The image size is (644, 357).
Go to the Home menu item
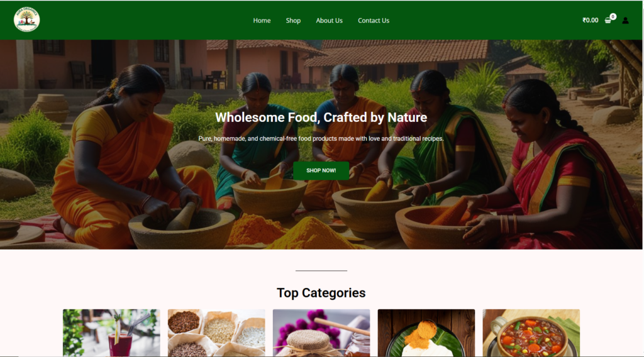click(x=262, y=21)
